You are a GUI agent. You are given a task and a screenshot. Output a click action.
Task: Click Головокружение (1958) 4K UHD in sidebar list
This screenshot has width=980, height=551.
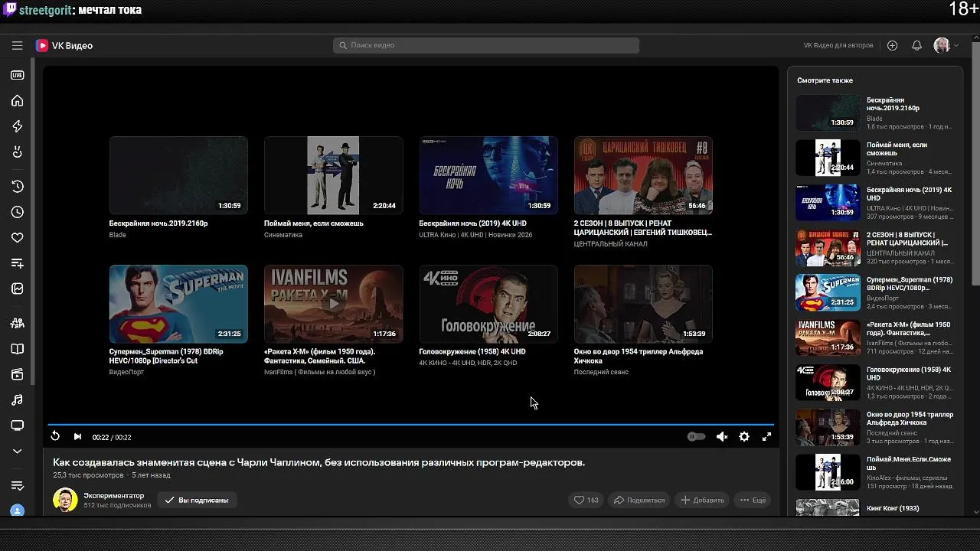[909, 373]
